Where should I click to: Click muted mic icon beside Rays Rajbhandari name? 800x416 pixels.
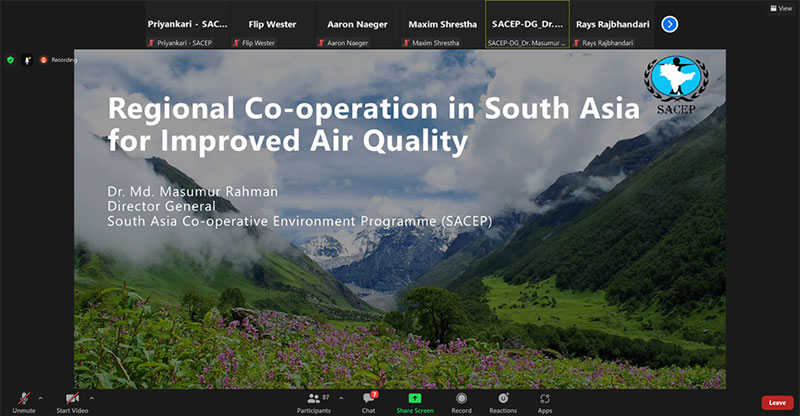coord(577,43)
